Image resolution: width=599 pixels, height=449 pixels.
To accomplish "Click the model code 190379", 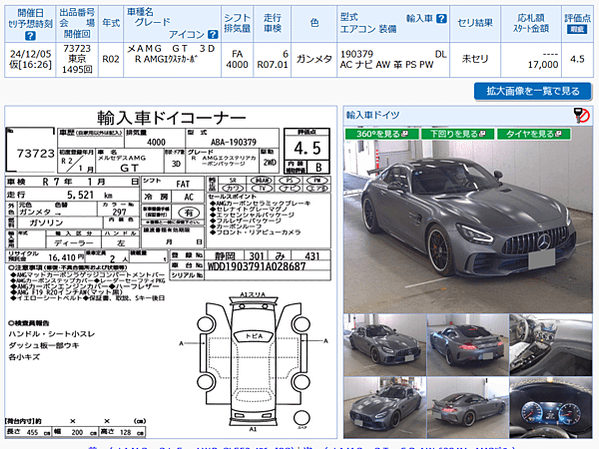I will tap(356, 54).
